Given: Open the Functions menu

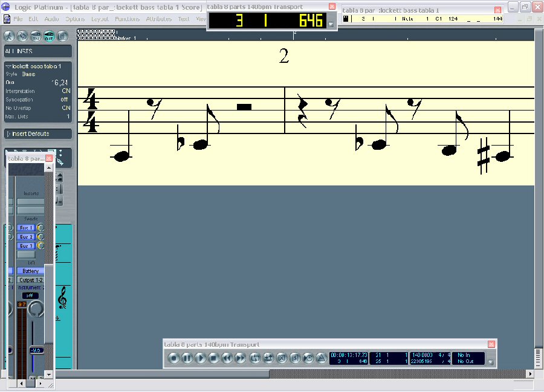Looking at the screenshot, I should coord(127,19).
